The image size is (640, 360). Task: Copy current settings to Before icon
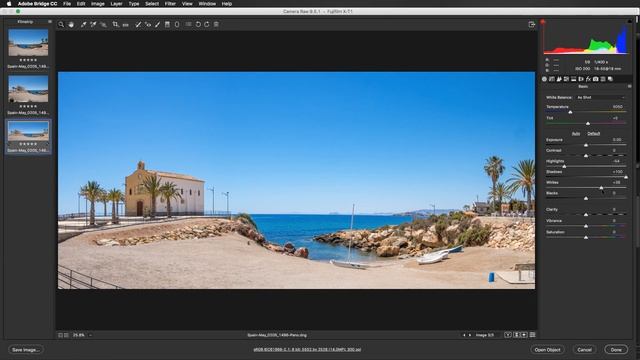[524, 335]
